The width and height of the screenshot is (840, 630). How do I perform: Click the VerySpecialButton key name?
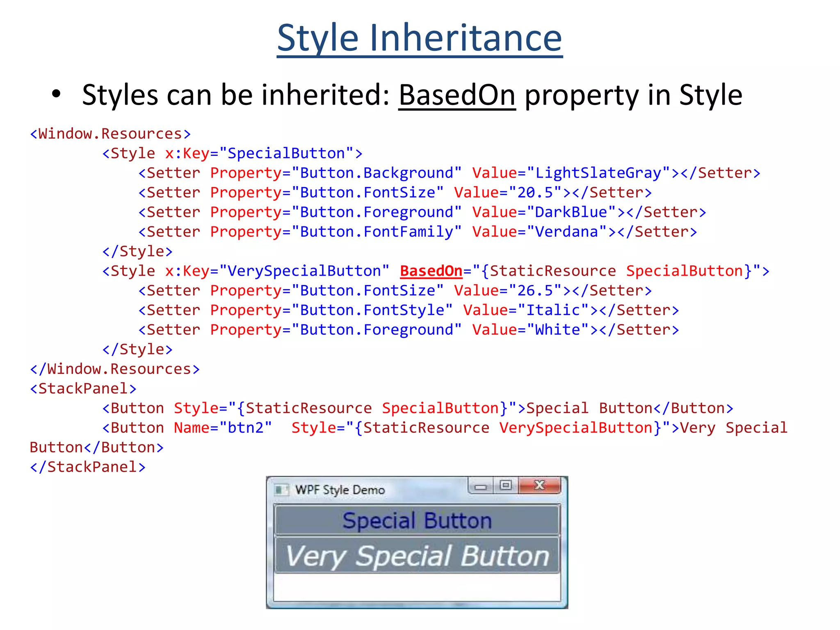click(304, 271)
